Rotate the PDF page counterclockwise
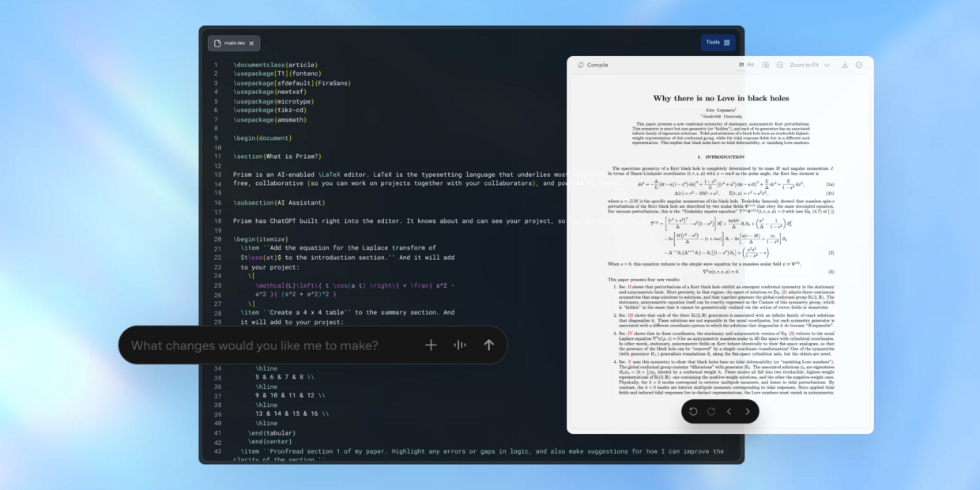Viewport: 980px width, 490px height. tap(694, 411)
